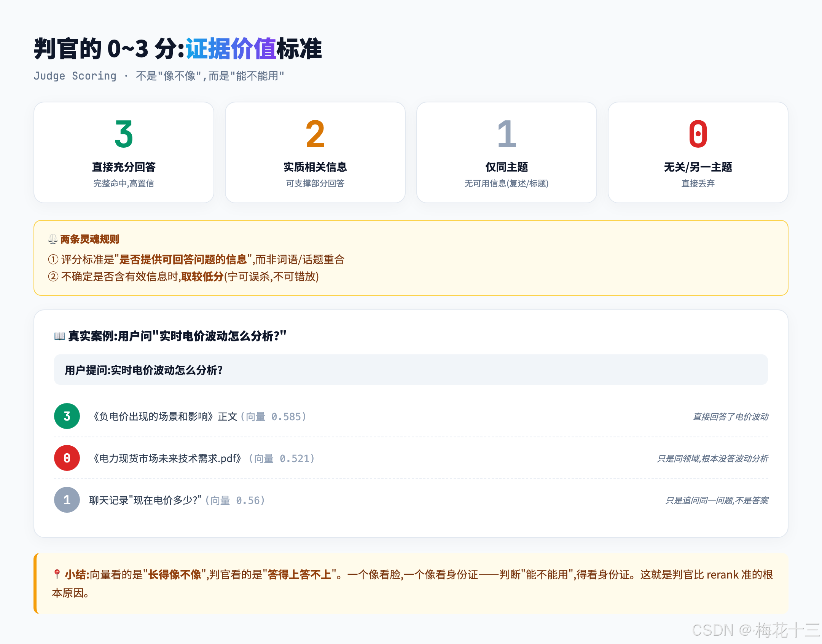
Task: Click the vector score (向量 0.521)
Action: [x=282, y=459]
